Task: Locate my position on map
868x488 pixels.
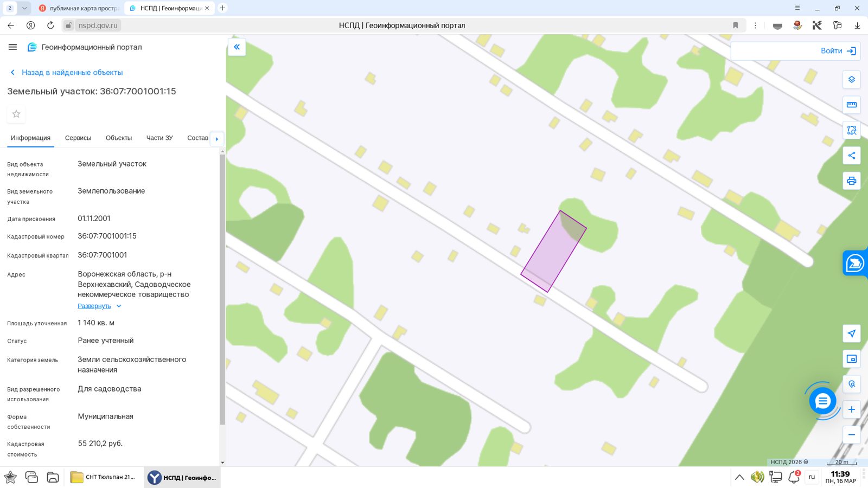Action: 851,333
